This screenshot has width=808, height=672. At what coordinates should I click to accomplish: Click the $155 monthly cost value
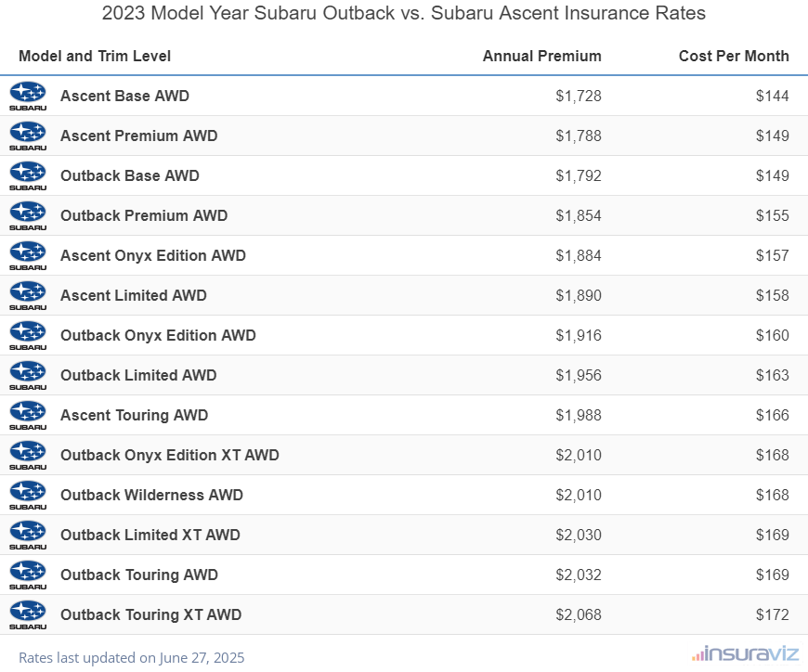(x=773, y=215)
